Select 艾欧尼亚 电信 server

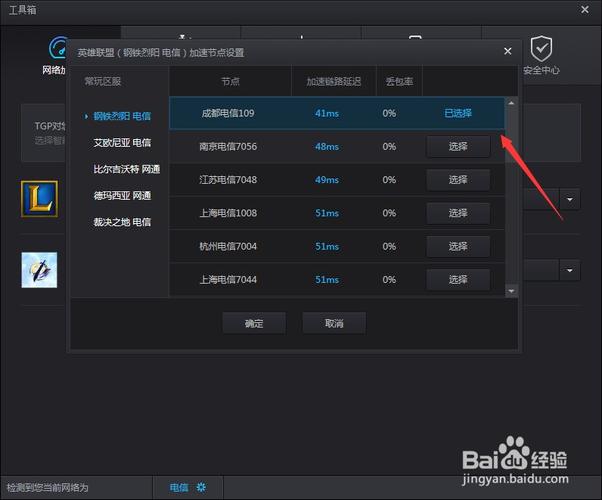122,142
